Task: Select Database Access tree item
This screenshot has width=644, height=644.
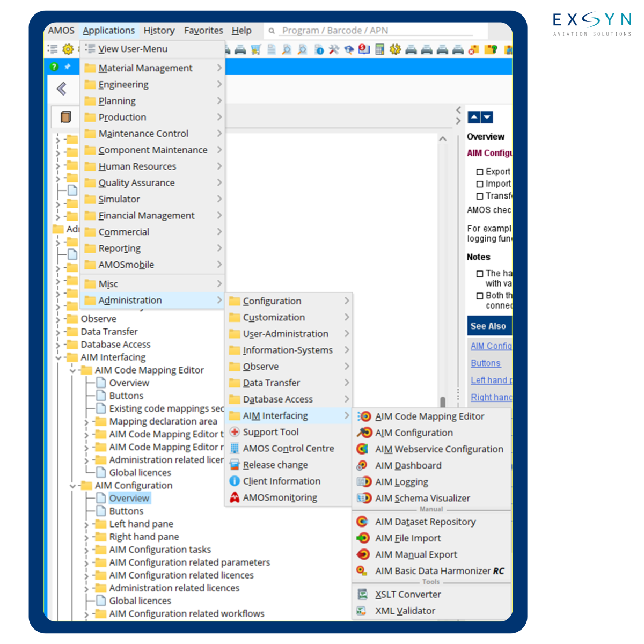Action: pos(115,345)
